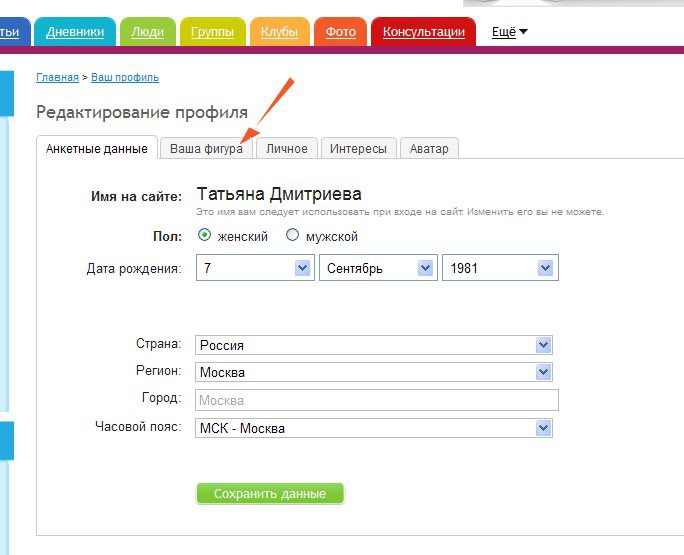Click the Город input field
Image resolution: width=684 pixels, height=555 pixels.
point(376,400)
